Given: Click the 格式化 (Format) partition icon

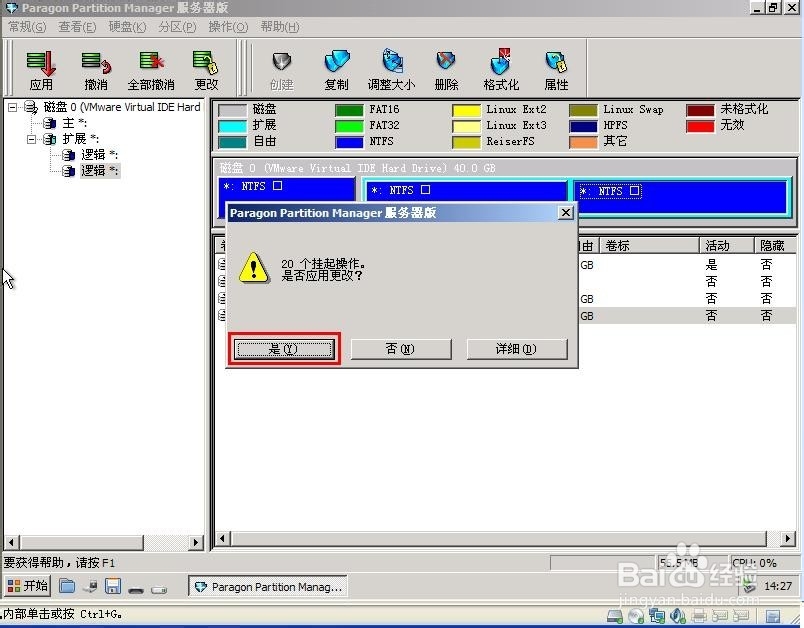Looking at the screenshot, I should pyautogui.click(x=501, y=70).
